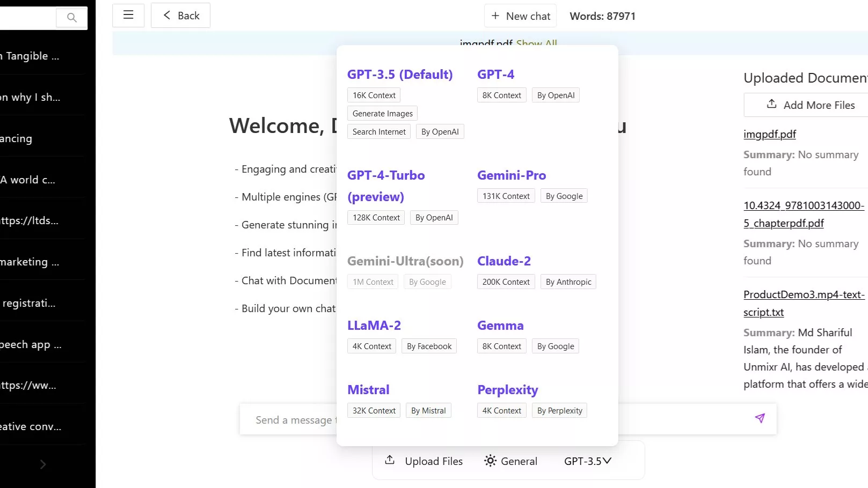The width and height of the screenshot is (868, 488).
Task: Click the plus icon for New chat
Action: (495, 16)
